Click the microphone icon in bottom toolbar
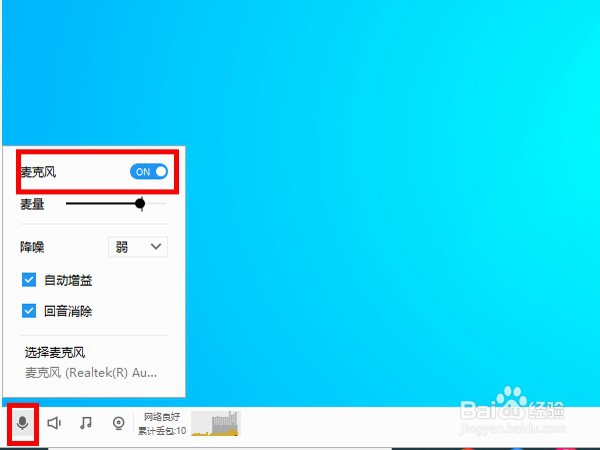 23,423
